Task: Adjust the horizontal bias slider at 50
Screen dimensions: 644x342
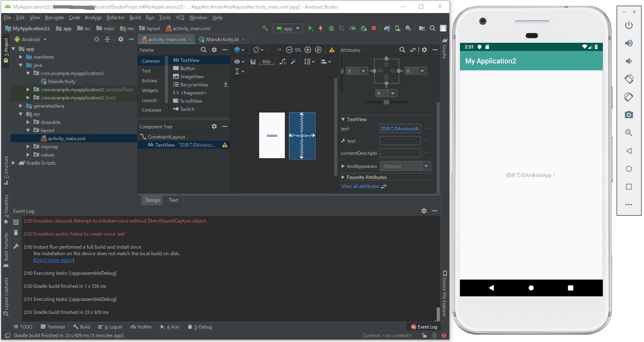Action: point(386,102)
